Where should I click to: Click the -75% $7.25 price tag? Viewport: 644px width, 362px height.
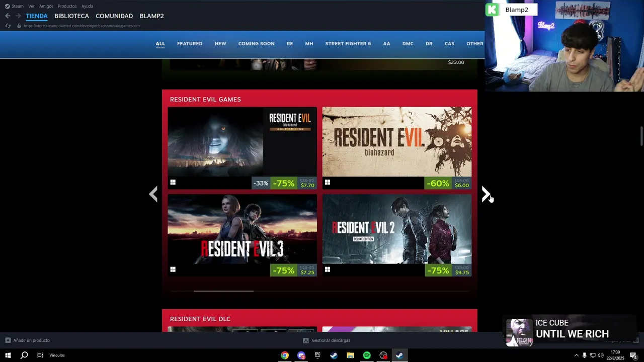pyautogui.click(x=293, y=270)
